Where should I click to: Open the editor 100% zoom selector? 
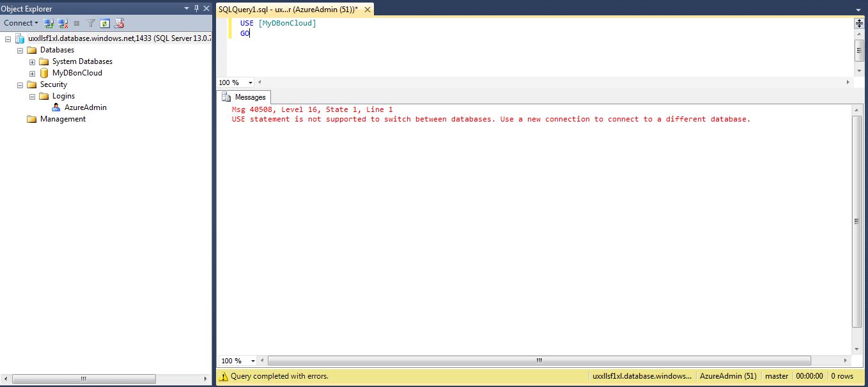pyautogui.click(x=236, y=82)
